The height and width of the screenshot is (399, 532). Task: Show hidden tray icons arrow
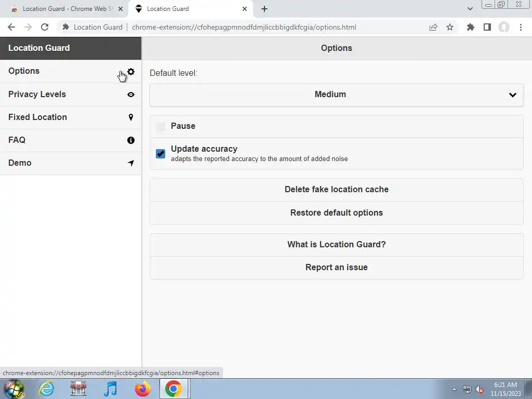click(454, 390)
